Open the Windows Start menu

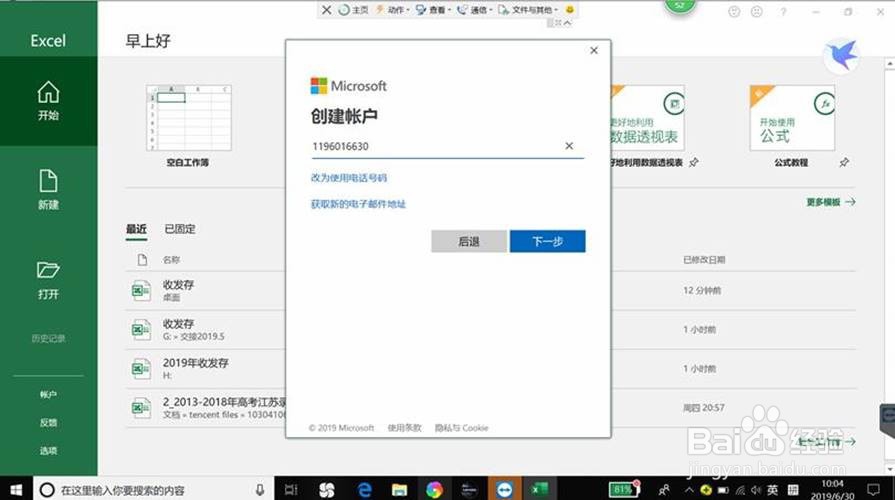click(16, 489)
